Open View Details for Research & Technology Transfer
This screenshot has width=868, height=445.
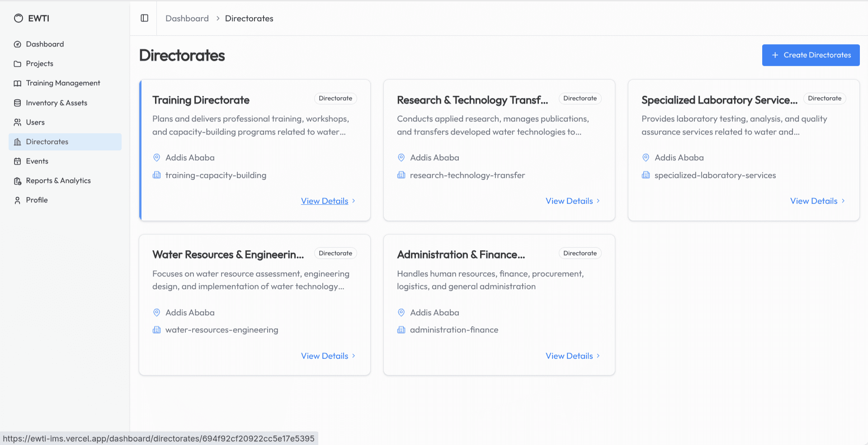pos(569,201)
